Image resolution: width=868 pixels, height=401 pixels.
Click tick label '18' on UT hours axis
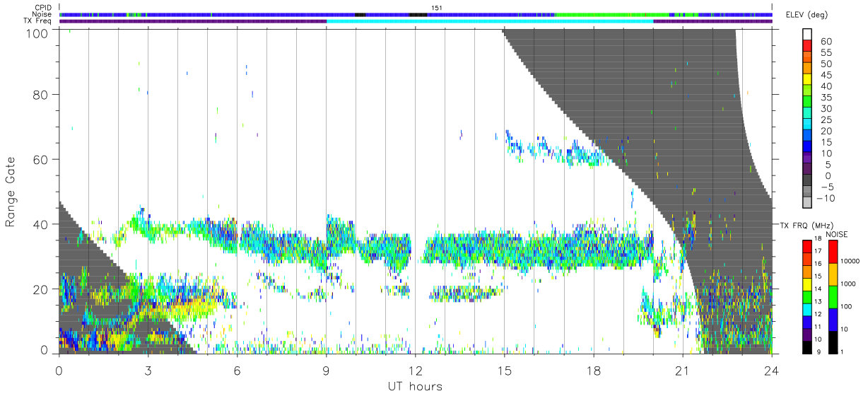point(594,371)
